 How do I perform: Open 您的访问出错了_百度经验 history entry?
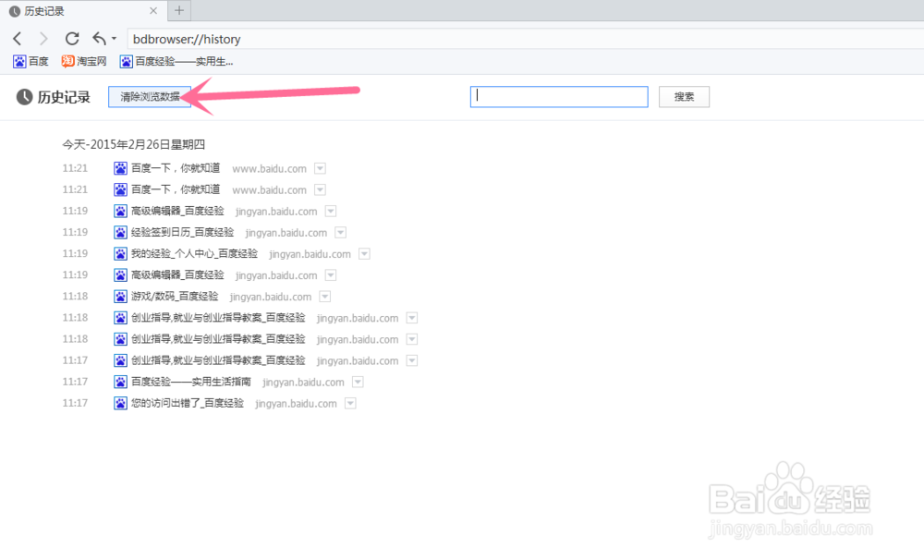tap(188, 403)
